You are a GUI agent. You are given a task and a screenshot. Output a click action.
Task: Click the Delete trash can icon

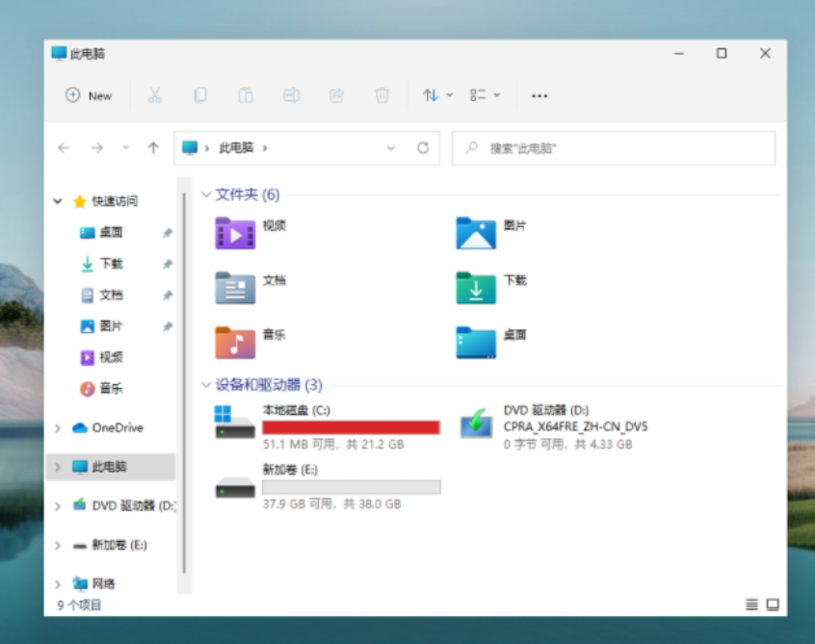[382, 95]
